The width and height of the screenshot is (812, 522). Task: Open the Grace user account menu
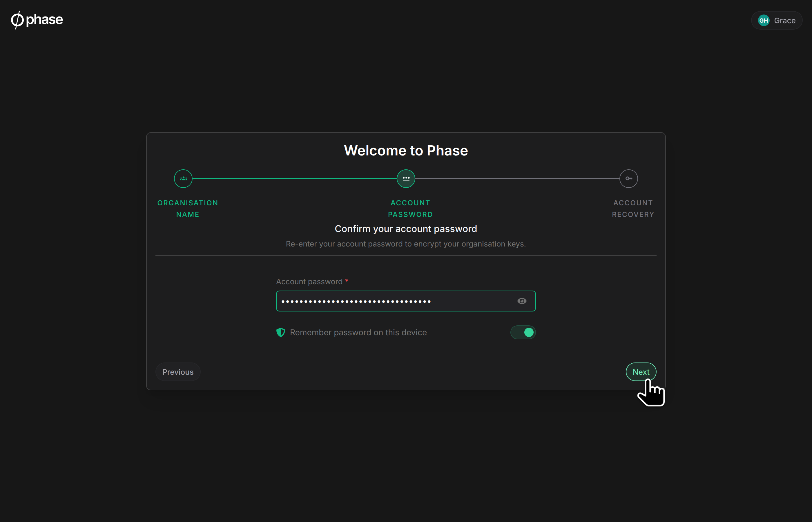pyautogui.click(x=776, y=20)
